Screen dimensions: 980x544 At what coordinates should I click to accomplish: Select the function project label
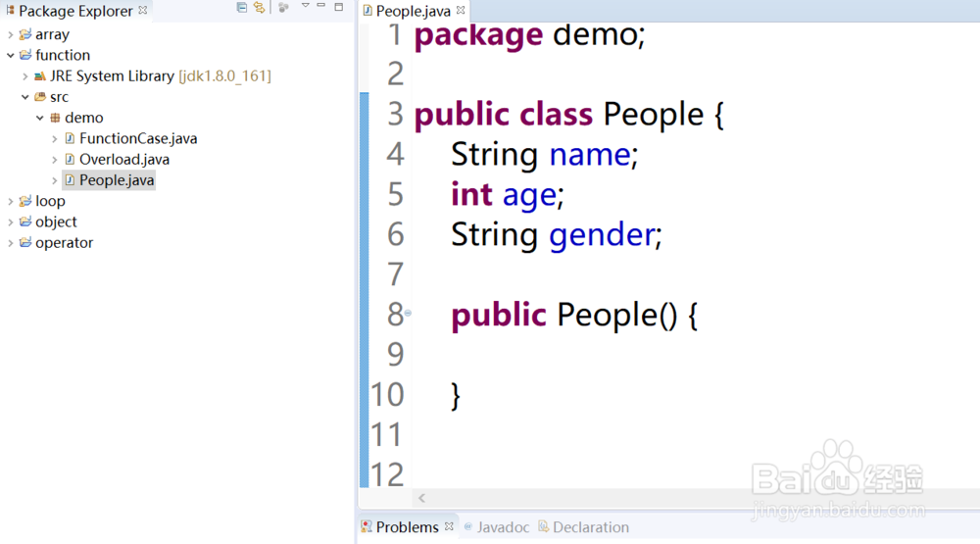pos(63,55)
